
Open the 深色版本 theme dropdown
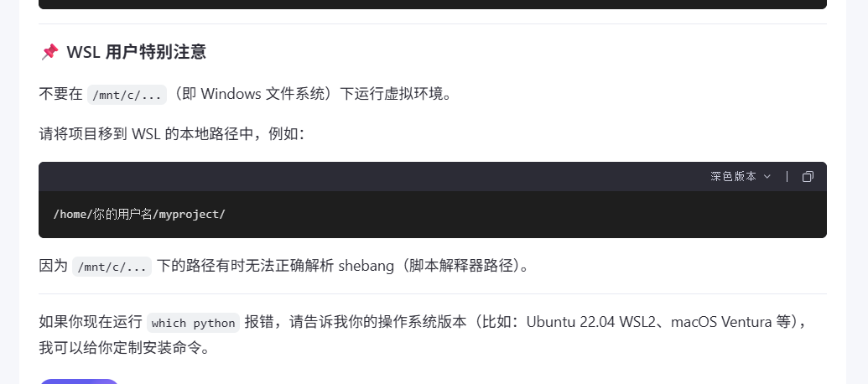(x=741, y=177)
